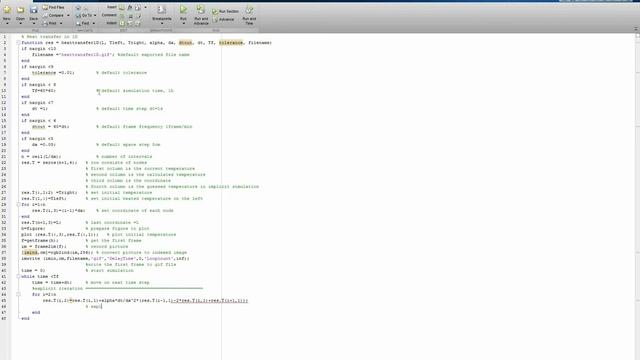Click the Insert function fx icon
The image size is (640, 360).
click(x=130, y=7)
